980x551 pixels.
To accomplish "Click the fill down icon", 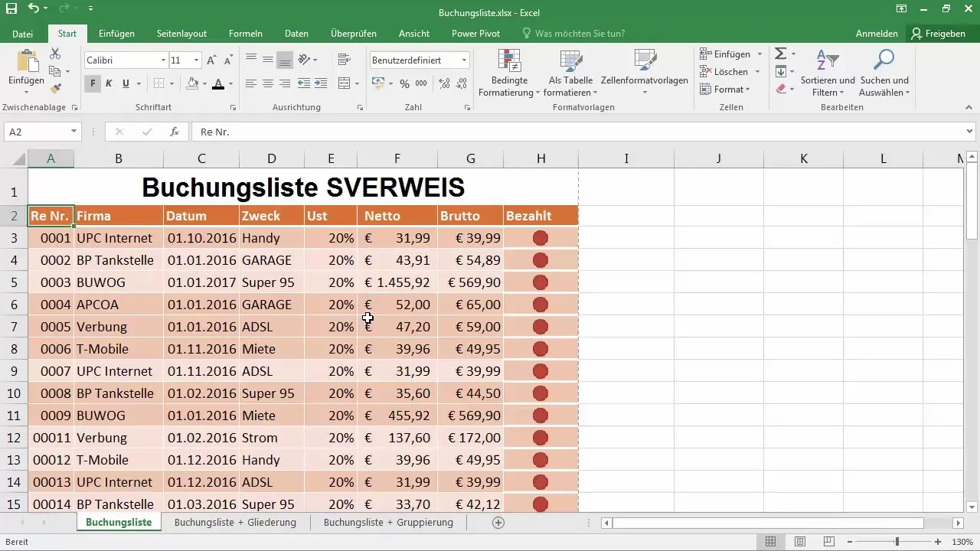I will pyautogui.click(x=780, y=71).
